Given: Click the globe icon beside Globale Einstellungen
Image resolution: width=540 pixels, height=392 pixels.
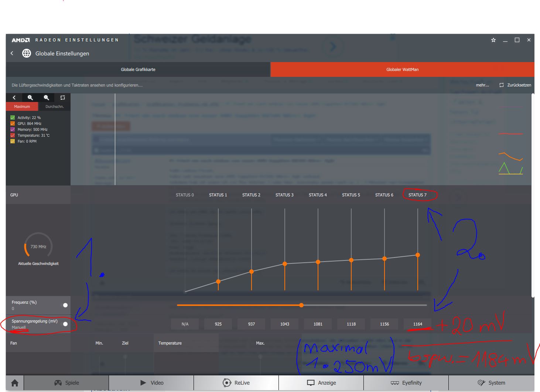Looking at the screenshot, I should (27, 54).
